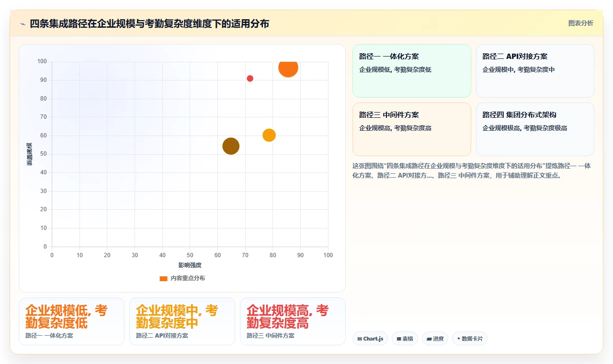Click the large orange bubble at top
The image size is (613, 364).
tap(288, 68)
